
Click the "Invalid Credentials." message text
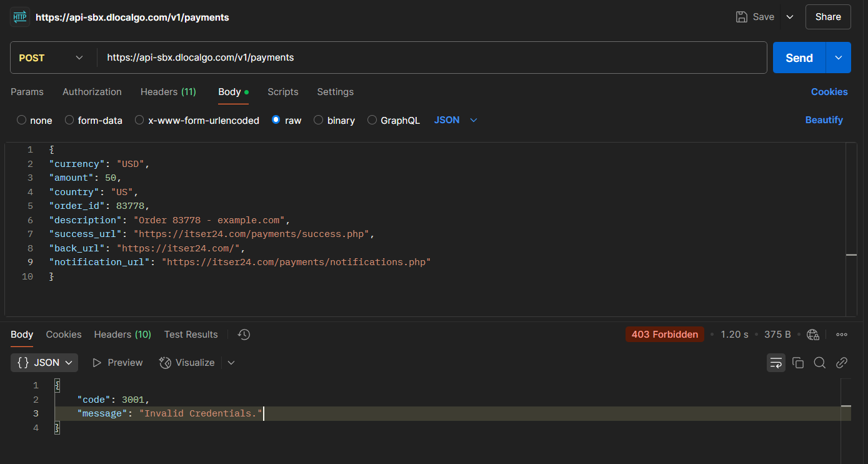[201, 413]
